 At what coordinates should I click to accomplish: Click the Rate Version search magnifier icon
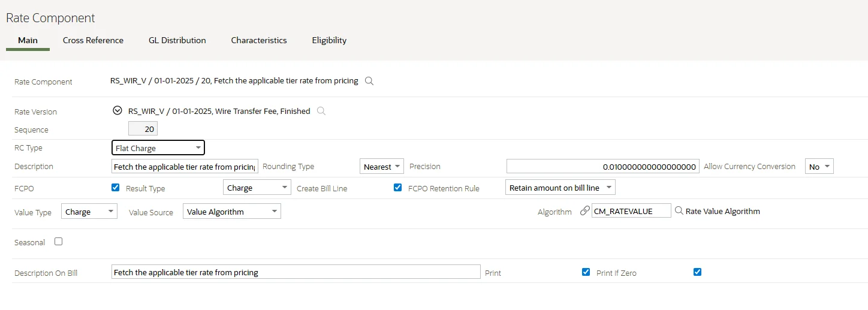321,111
